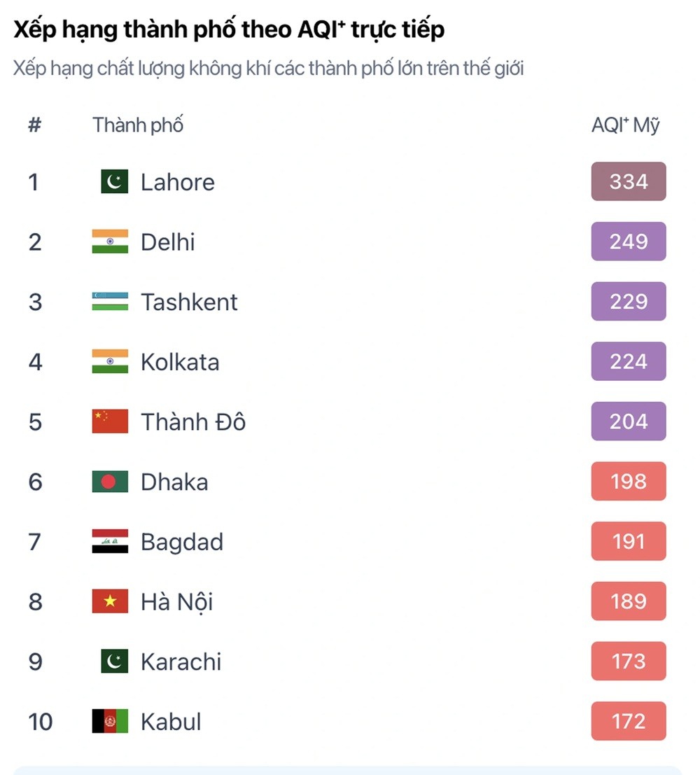Open the Lahore city link

[178, 182]
